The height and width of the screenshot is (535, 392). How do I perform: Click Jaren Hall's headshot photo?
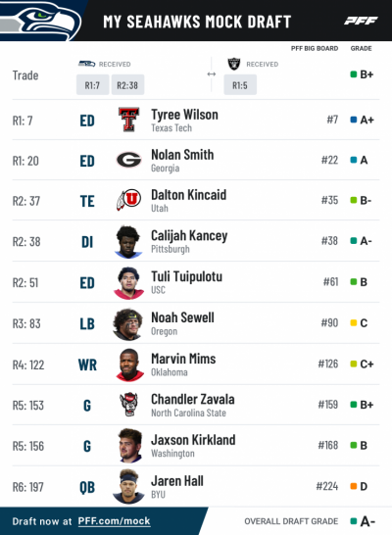click(x=128, y=487)
